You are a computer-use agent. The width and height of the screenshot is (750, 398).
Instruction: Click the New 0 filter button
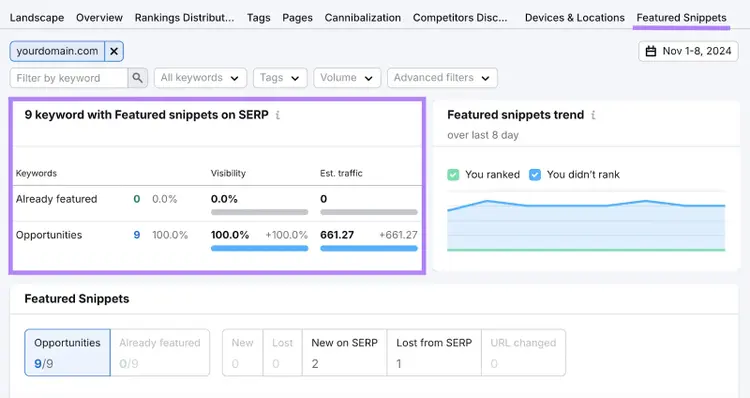click(243, 353)
